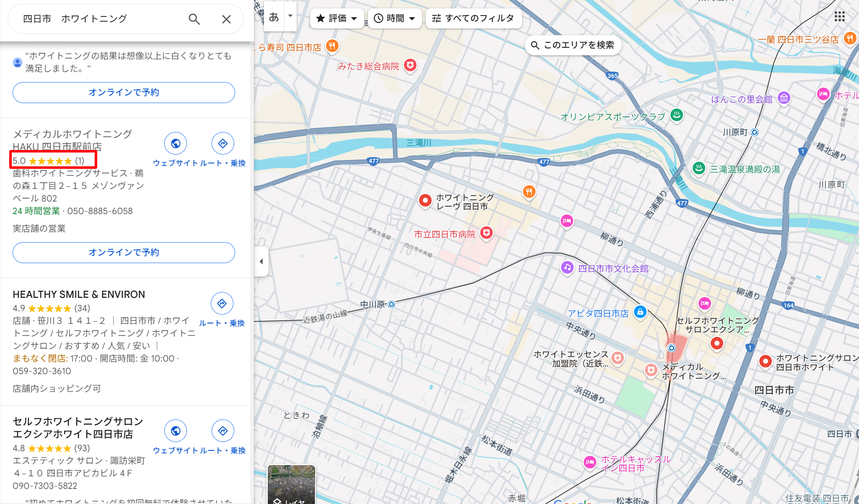Click the 4.9 rating (34) of HEALTHY SMILE
The height and width of the screenshot is (504, 859).
coord(51,308)
